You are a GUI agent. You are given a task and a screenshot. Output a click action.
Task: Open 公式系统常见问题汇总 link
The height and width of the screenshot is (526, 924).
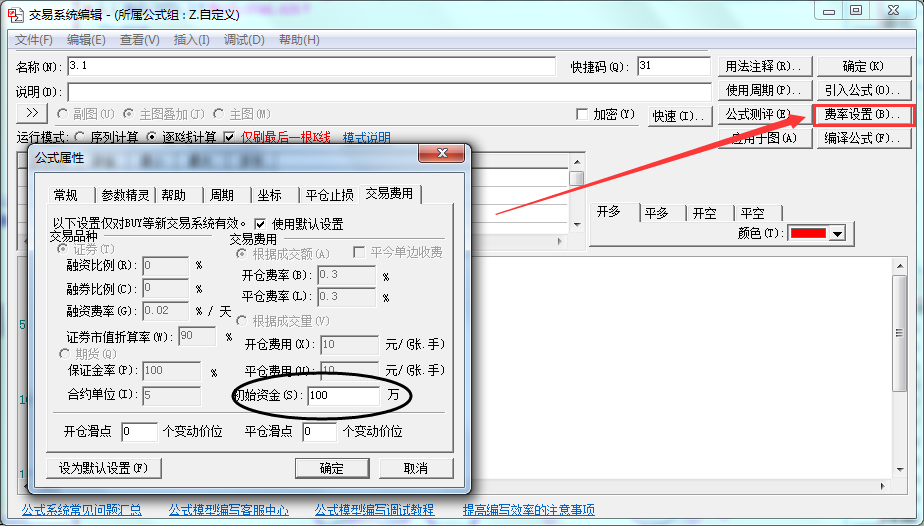[82, 510]
